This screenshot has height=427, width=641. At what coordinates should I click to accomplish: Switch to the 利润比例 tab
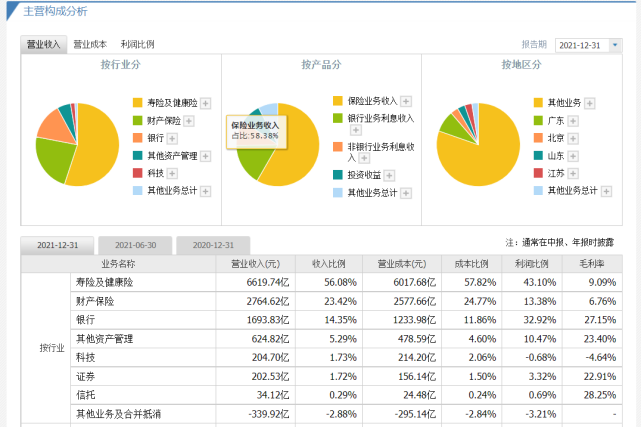tap(137, 45)
